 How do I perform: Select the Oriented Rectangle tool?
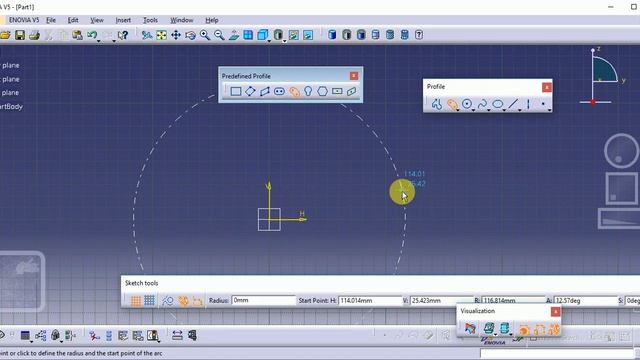(250, 91)
